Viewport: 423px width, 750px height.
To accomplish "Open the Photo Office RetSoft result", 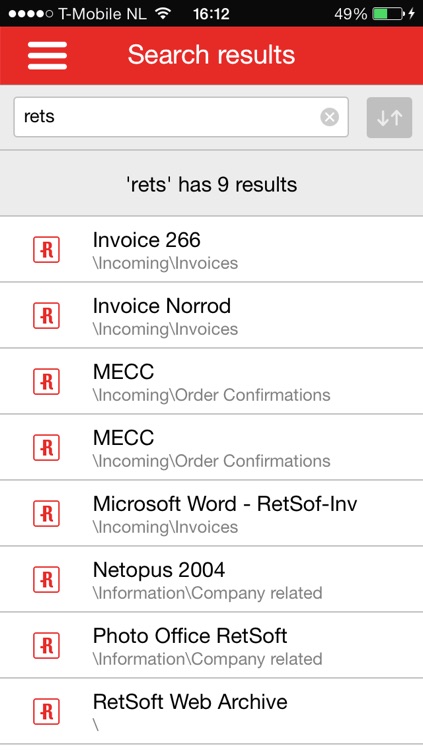I will click(x=212, y=645).
